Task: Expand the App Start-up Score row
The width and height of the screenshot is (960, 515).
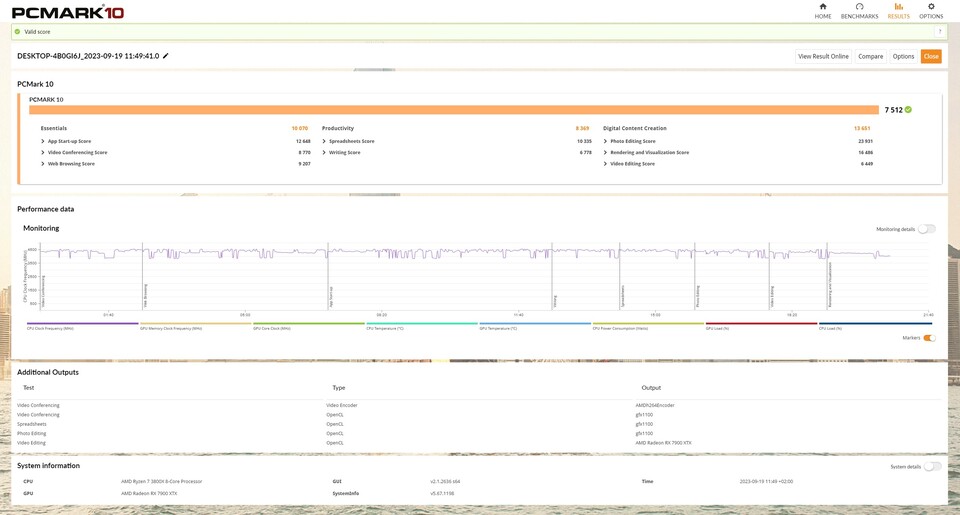Action: click(x=43, y=141)
